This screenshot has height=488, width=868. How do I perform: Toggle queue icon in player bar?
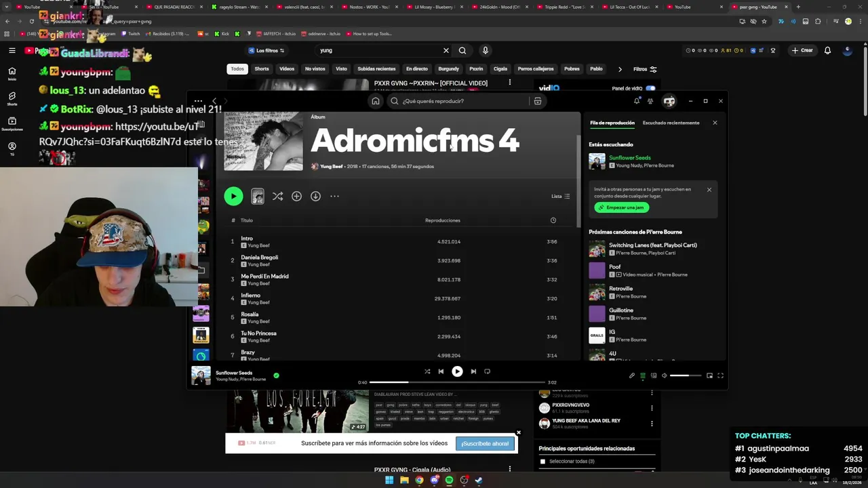(643, 375)
